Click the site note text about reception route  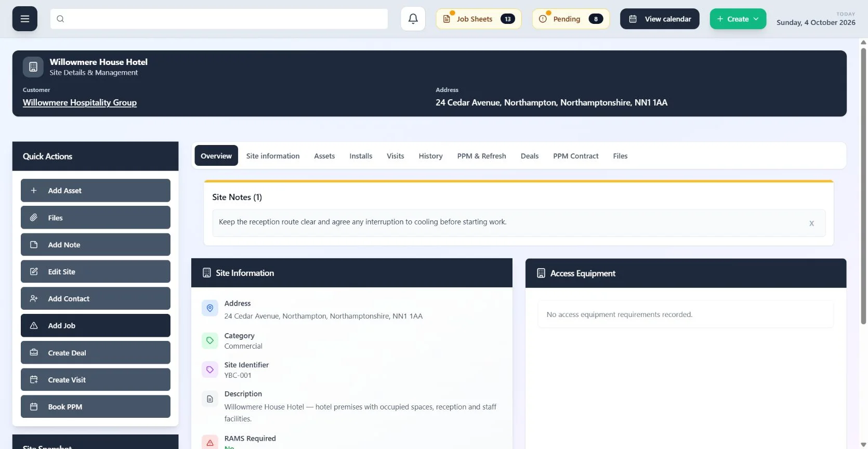(x=363, y=222)
